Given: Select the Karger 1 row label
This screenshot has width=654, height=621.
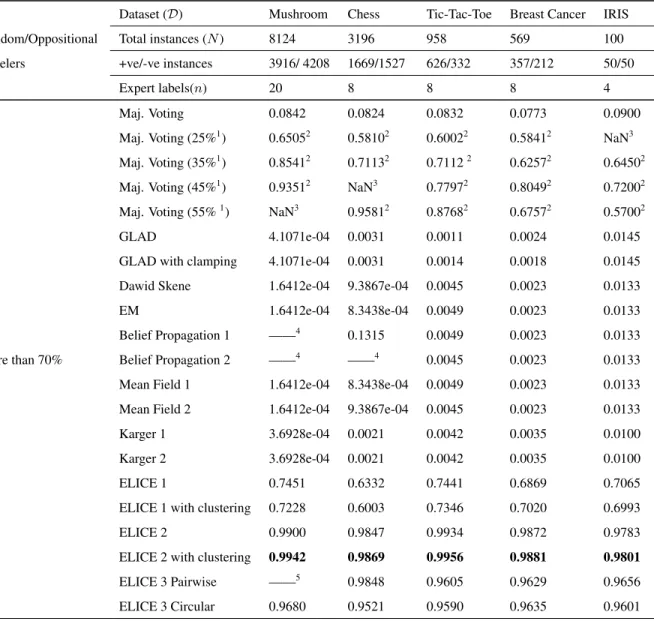Looking at the screenshot, I should [142, 434].
